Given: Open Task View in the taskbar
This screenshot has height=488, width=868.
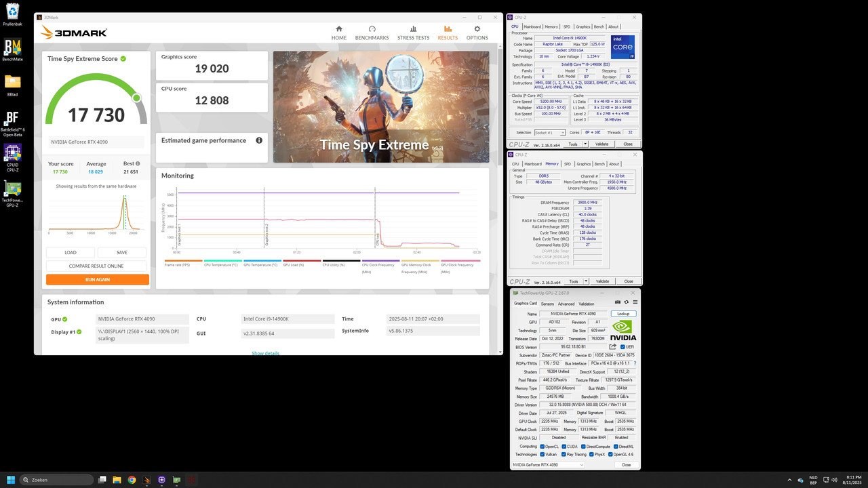Looking at the screenshot, I should point(102,480).
